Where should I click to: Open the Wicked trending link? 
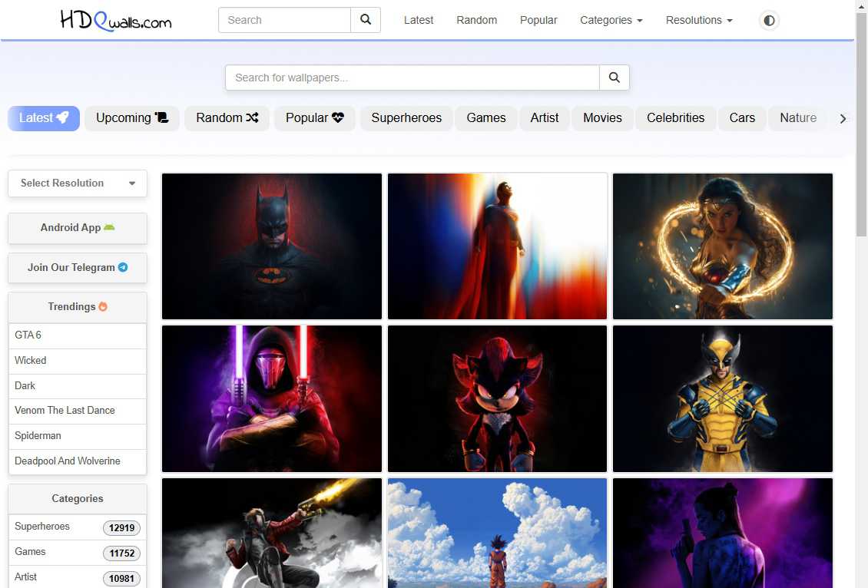[x=78, y=361]
